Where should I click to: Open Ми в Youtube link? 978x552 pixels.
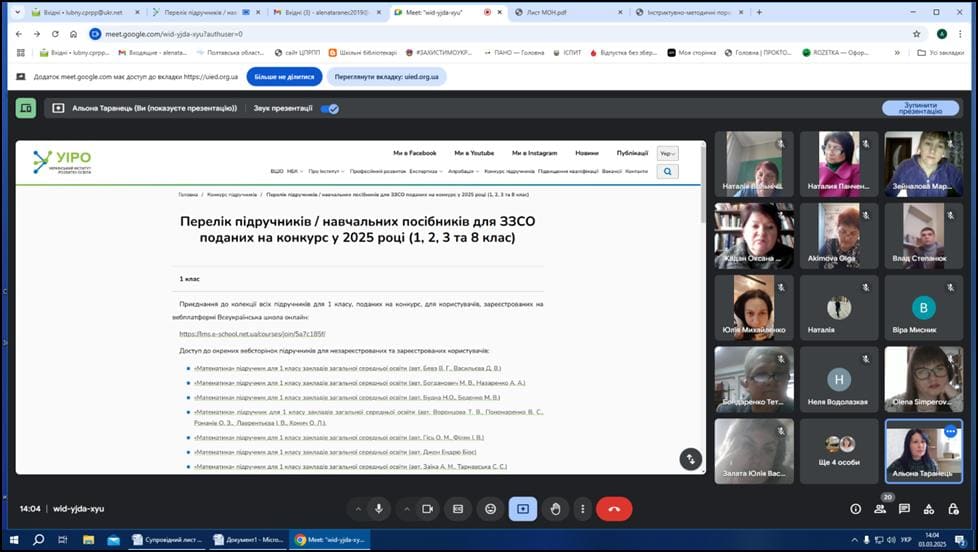474,153
